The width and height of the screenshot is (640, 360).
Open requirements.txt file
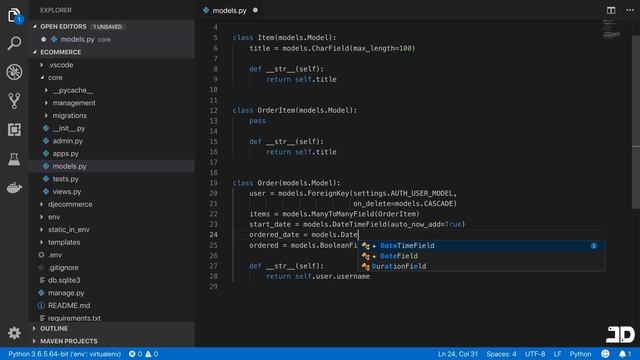pos(111,318)
